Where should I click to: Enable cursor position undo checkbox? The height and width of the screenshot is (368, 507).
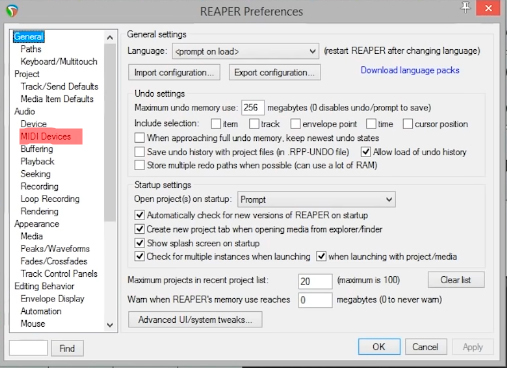[x=408, y=124]
